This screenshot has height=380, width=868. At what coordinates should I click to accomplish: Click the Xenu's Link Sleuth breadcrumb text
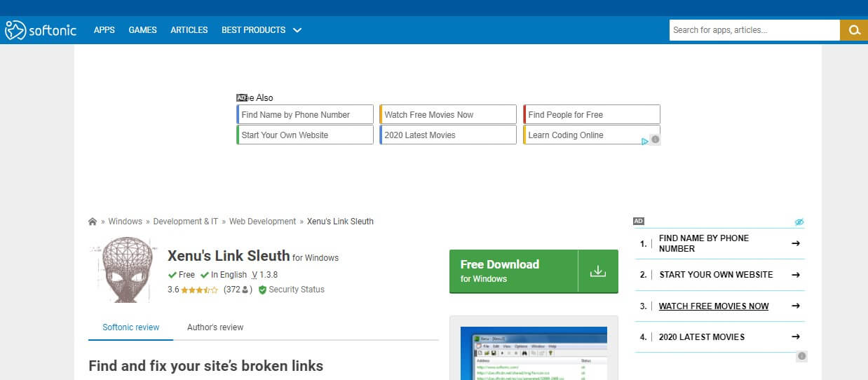[340, 222]
